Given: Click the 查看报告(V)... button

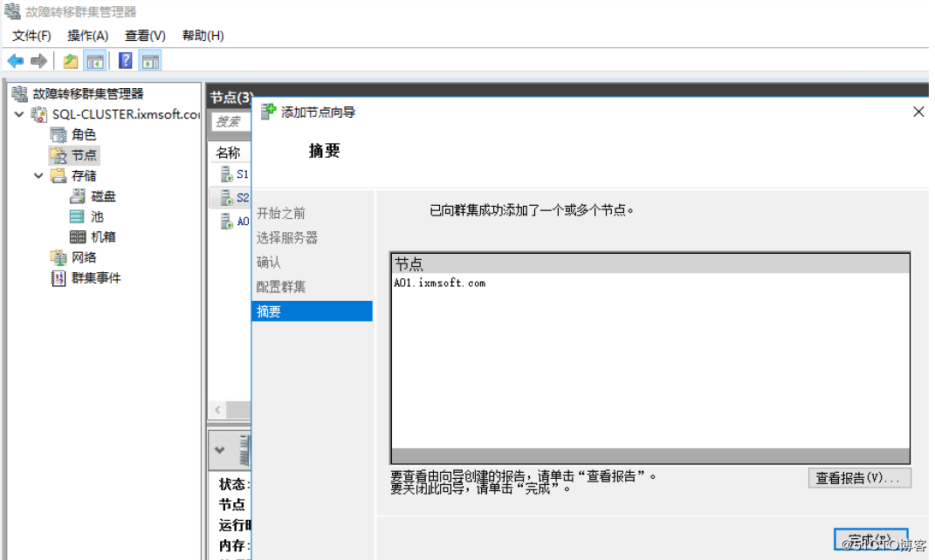Looking at the screenshot, I should pos(859,478).
